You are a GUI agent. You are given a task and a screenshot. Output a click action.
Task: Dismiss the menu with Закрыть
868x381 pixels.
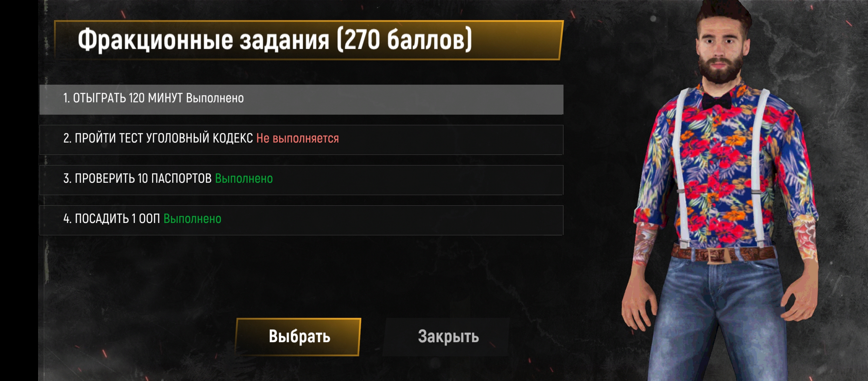[x=447, y=337]
